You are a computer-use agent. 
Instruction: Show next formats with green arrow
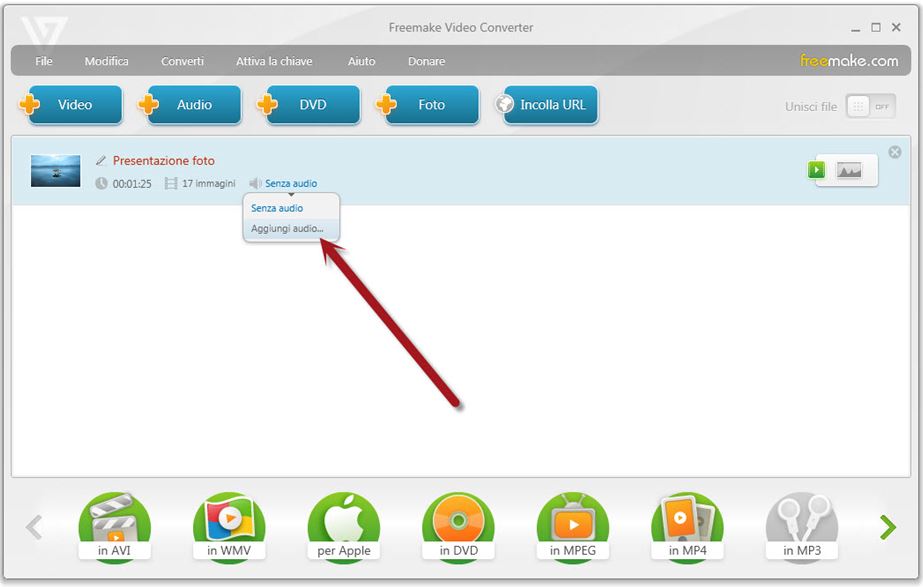(888, 527)
